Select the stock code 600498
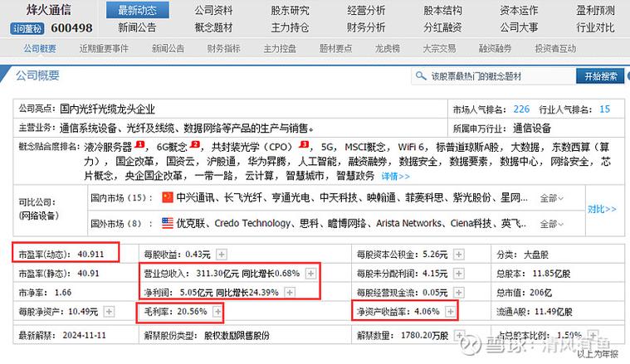This screenshot has width=630, height=364. pyautogui.click(x=71, y=28)
